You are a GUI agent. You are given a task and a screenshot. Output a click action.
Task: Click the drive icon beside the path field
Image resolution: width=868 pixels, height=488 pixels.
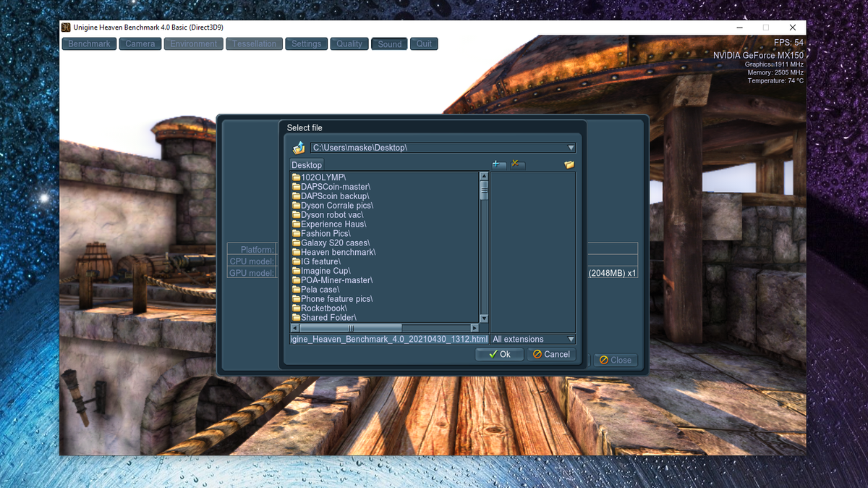tap(299, 147)
